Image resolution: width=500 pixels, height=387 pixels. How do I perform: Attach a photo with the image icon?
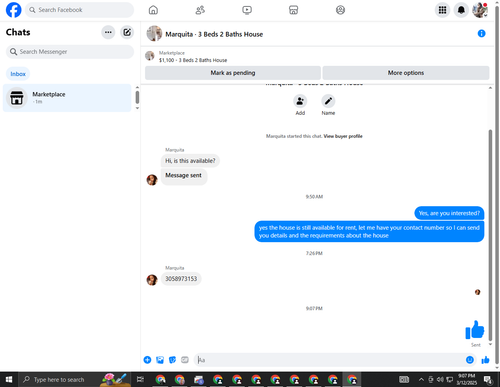160,360
